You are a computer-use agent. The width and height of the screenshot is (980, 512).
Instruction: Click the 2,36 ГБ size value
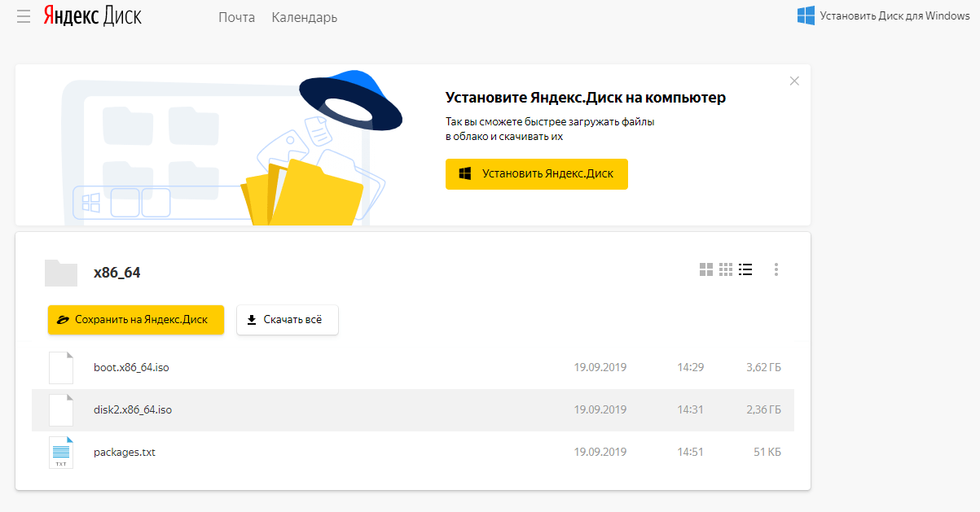click(x=763, y=410)
